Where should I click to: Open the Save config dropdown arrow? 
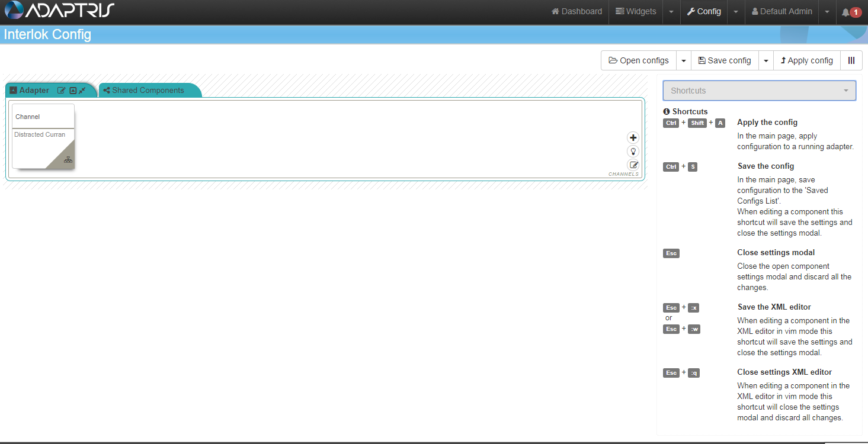(766, 60)
